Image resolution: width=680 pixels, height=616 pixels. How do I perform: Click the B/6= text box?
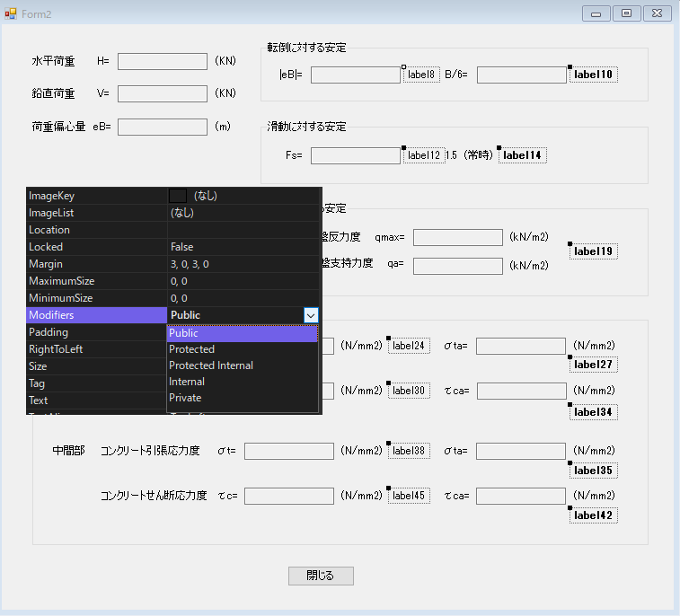tap(522, 75)
